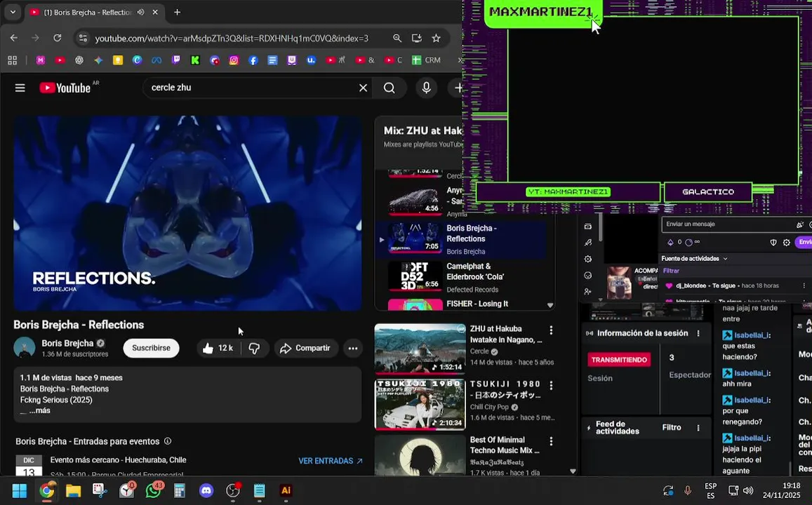The height and width of the screenshot is (505, 812).
Task: Dislike the Reflections video
Action: 254,348
